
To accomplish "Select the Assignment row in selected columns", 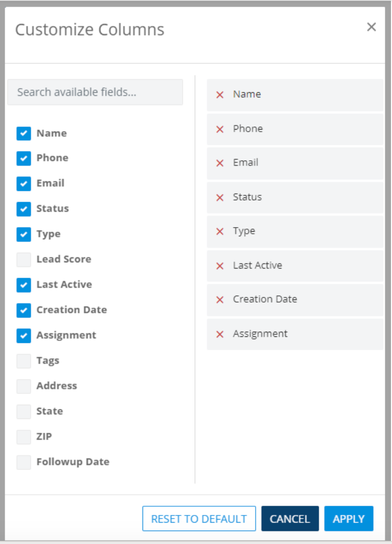I will 295,334.
